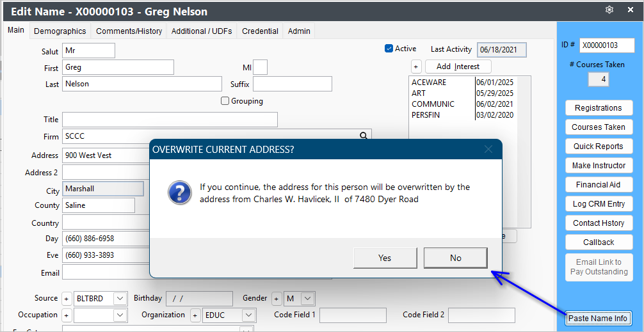Open the Organization EDUC dropdown
Screen dimensions: 644x332
[249, 315]
